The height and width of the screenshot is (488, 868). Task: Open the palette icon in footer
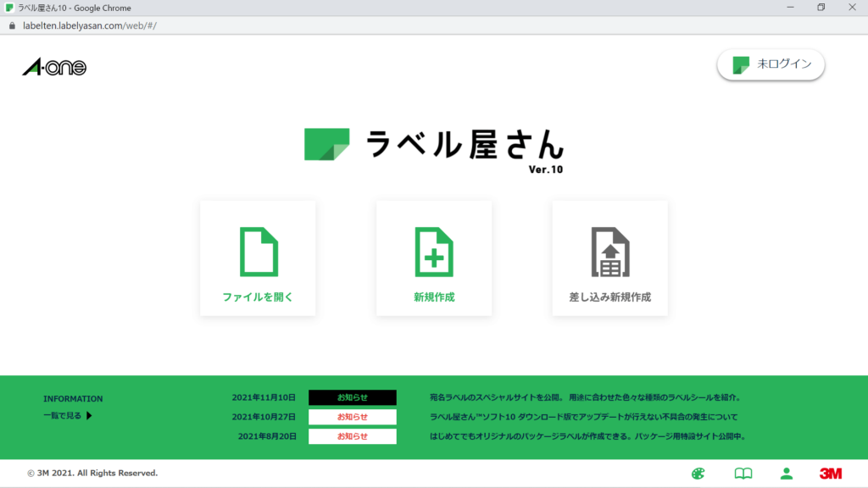698,474
